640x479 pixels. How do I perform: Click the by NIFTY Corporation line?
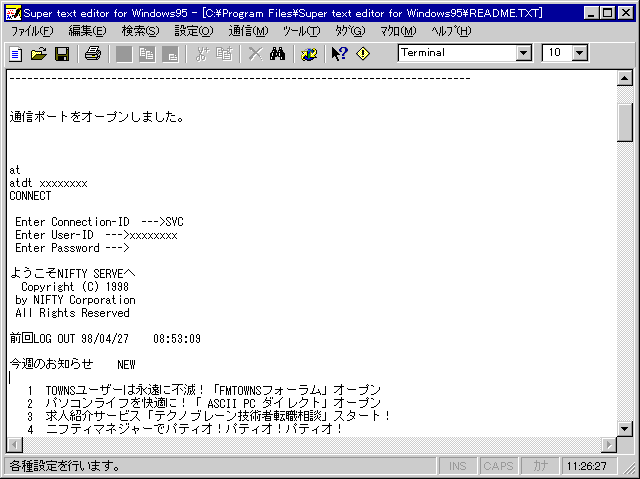[75, 300]
